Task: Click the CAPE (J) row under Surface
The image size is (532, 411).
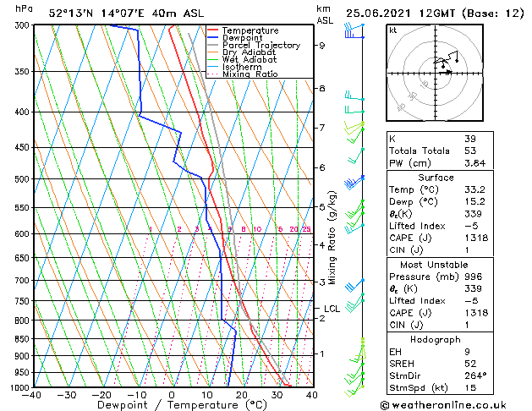Action: (440, 238)
